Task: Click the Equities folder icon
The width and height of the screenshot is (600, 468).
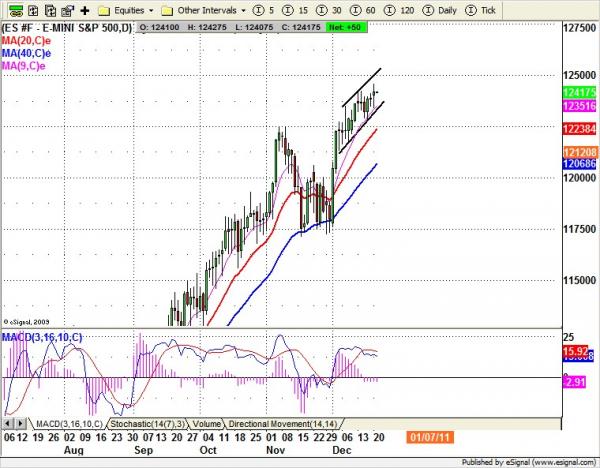Action: point(104,9)
